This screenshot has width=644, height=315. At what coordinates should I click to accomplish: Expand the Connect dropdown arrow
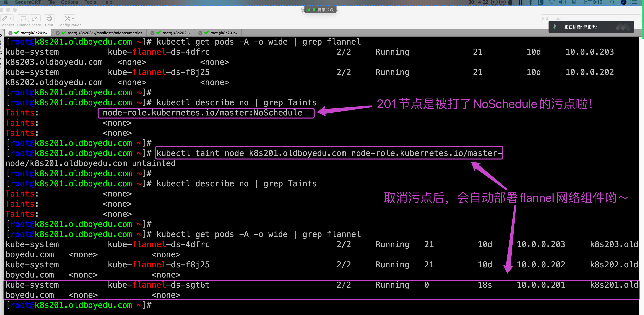[10, 18]
